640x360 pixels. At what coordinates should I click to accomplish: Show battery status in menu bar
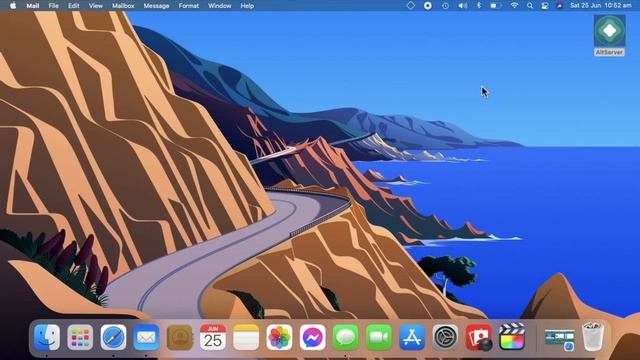[x=496, y=6]
